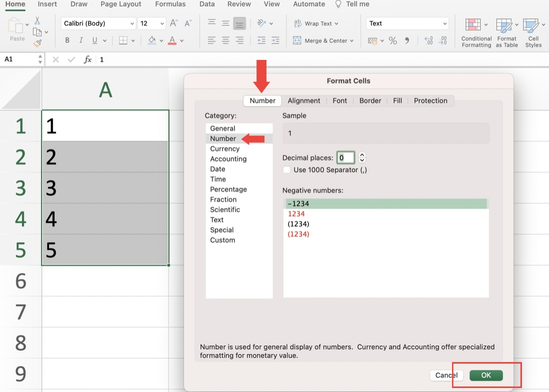Click the Paste clipboard icon
This screenshot has height=392, width=549.
click(x=15, y=25)
